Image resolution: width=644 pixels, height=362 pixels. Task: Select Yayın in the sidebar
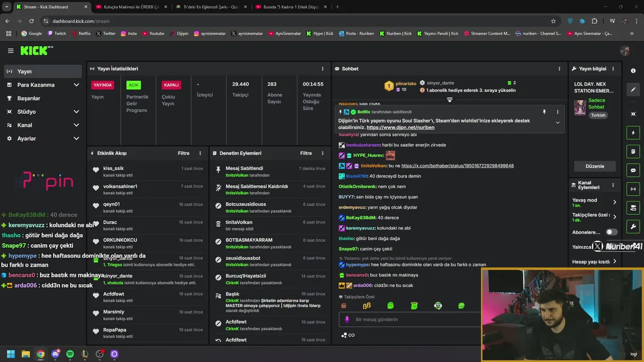(x=42, y=71)
